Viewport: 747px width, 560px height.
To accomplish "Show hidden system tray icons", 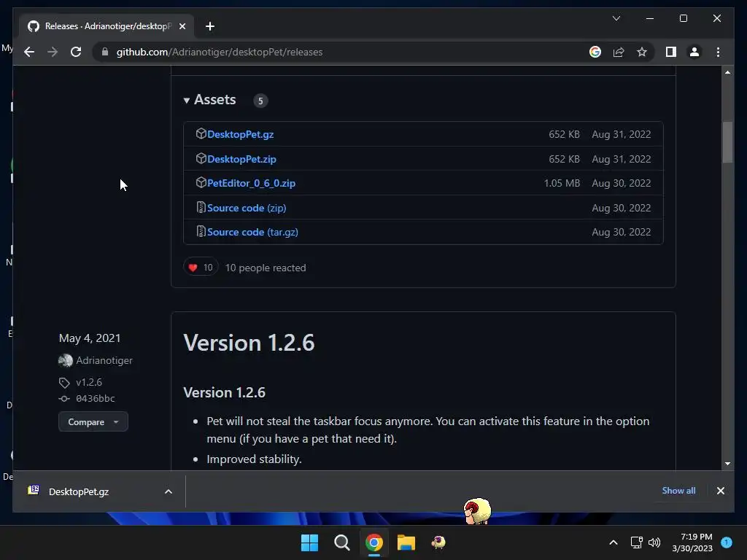I will pos(613,542).
